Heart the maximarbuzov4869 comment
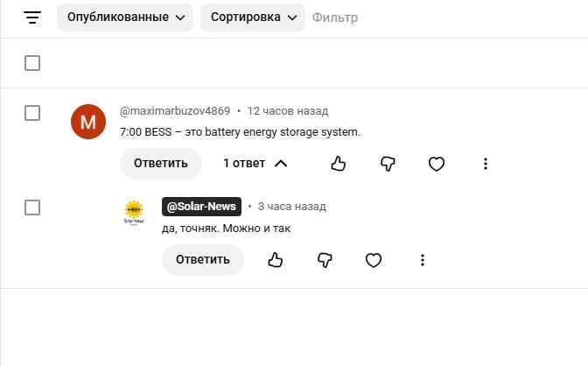This screenshot has height=366, width=588. click(437, 164)
